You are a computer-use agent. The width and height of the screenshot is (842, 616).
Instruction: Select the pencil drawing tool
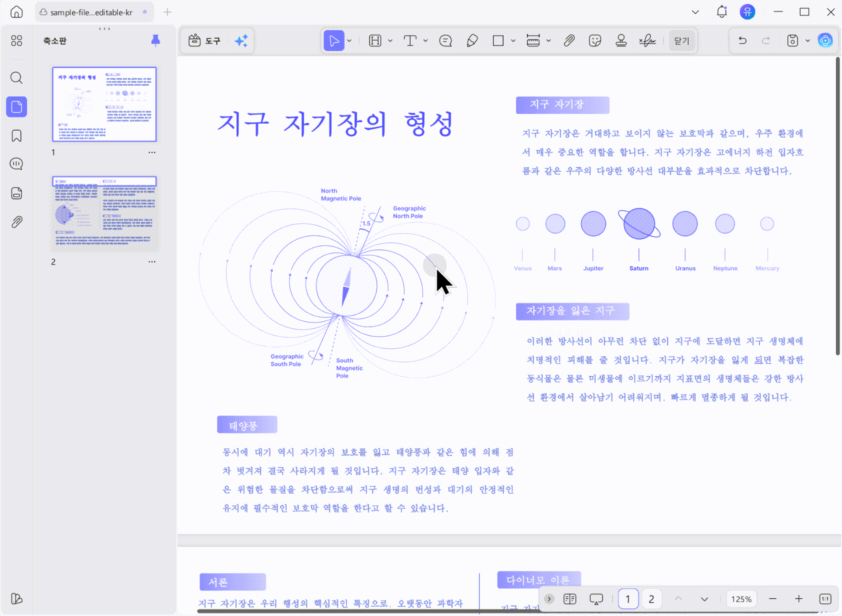(472, 40)
